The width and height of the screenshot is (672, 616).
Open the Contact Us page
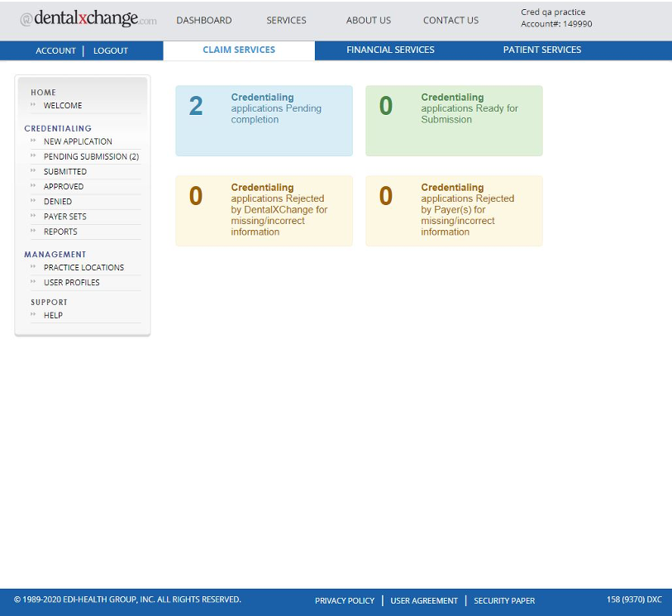point(450,21)
